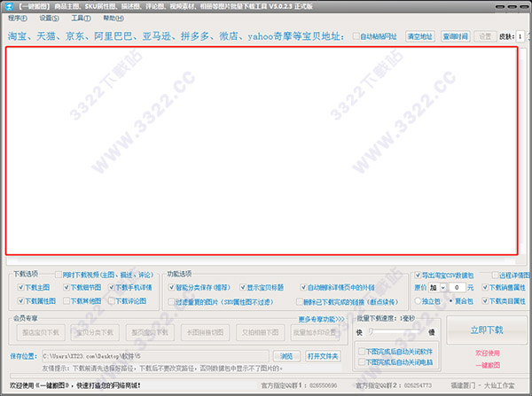Enable 删除已下载完成的链接(断点续传) checkbox

300,302
